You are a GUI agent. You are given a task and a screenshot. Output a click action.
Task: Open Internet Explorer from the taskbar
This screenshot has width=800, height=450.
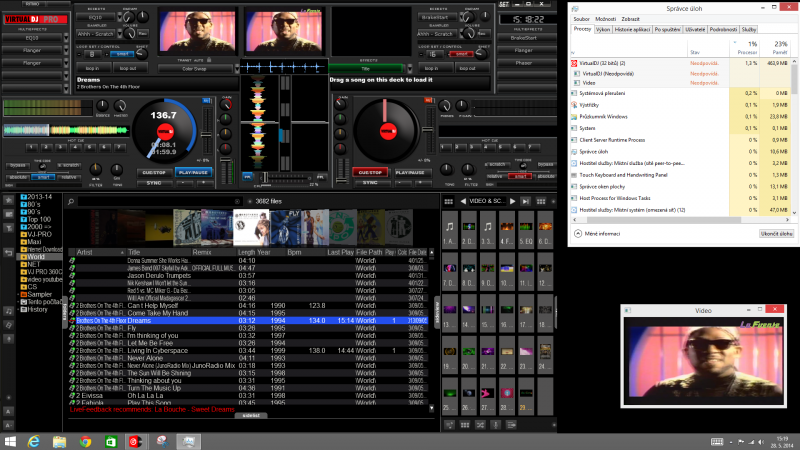pyautogui.click(x=34, y=442)
